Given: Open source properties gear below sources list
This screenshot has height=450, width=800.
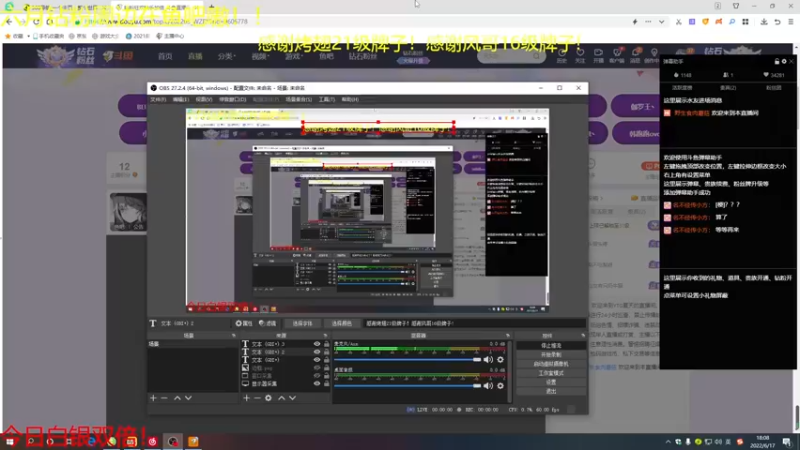Looking at the screenshot, I should [268, 398].
